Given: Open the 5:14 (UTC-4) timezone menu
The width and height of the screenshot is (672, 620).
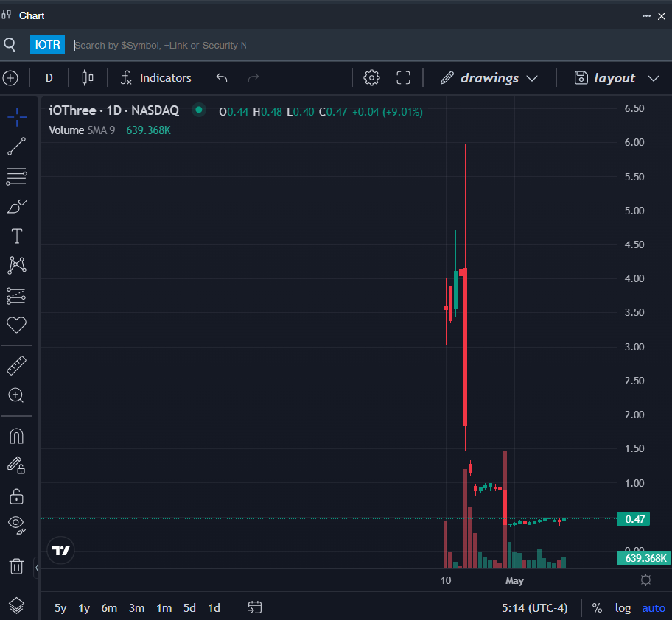Looking at the screenshot, I should click(534, 608).
